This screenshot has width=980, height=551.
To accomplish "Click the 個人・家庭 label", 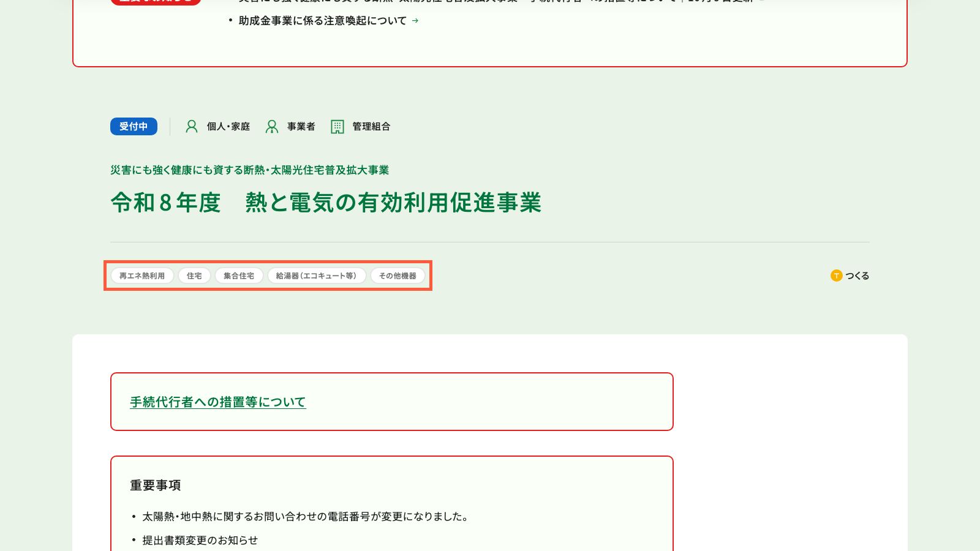I will pyautogui.click(x=228, y=127).
